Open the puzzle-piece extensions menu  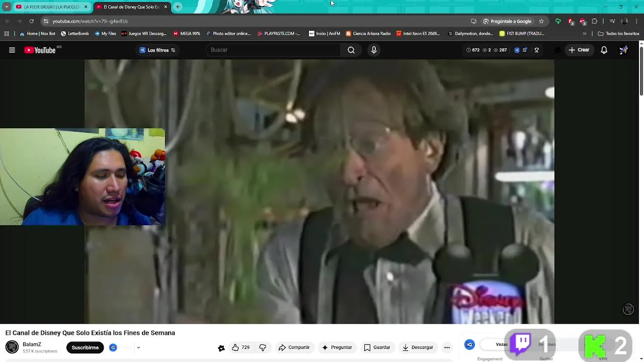(x=595, y=21)
